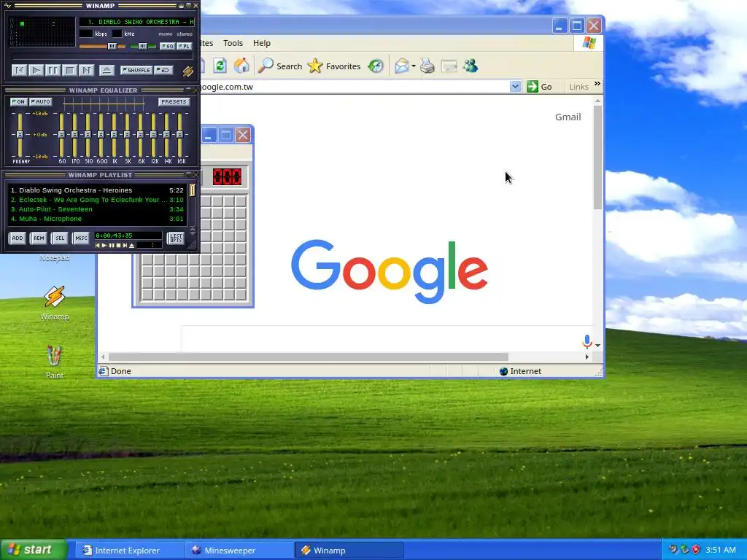Viewport: 747px width, 560px height.
Task: Open the playlist LIST OPTS menu
Action: click(176, 238)
